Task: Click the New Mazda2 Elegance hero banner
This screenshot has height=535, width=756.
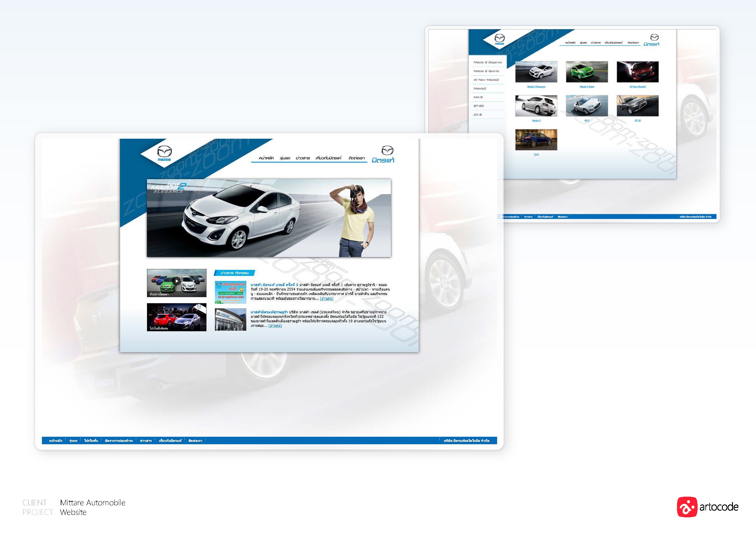Action: tap(269, 218)
